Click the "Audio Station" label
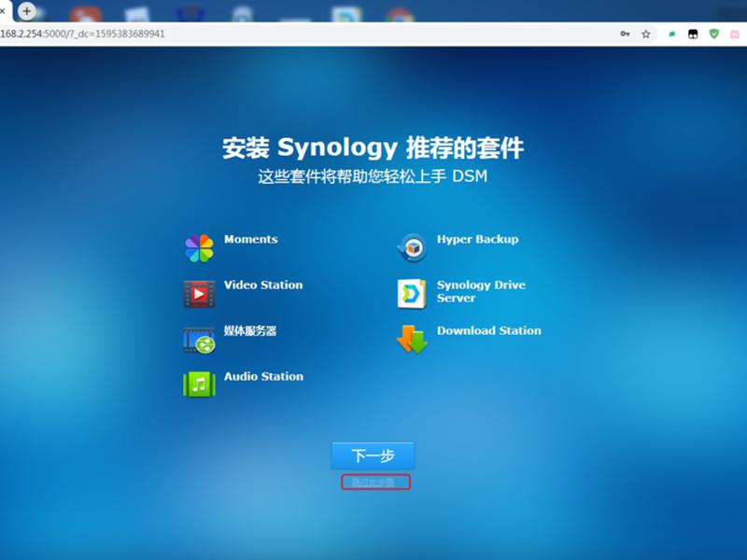This screenshot has width=747, height=560. [263, 376]
